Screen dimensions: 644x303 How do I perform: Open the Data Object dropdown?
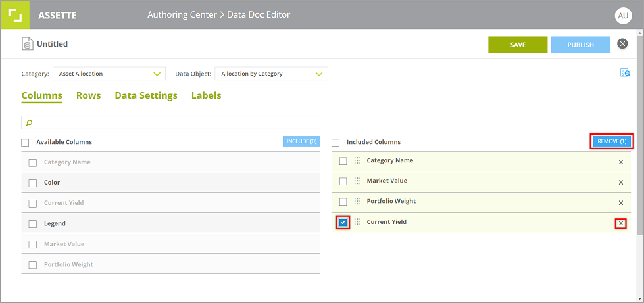271,74
